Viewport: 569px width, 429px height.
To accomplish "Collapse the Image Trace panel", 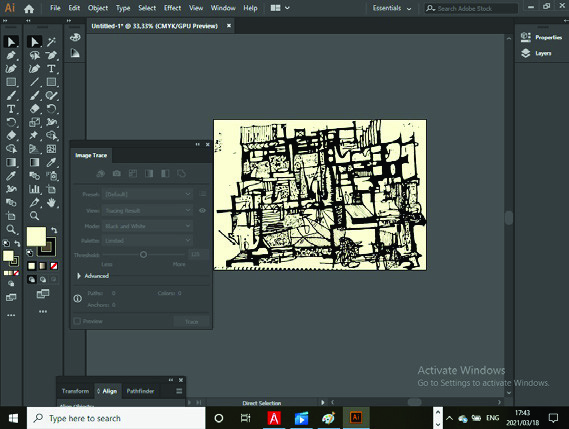I will (x=197, y=144).
